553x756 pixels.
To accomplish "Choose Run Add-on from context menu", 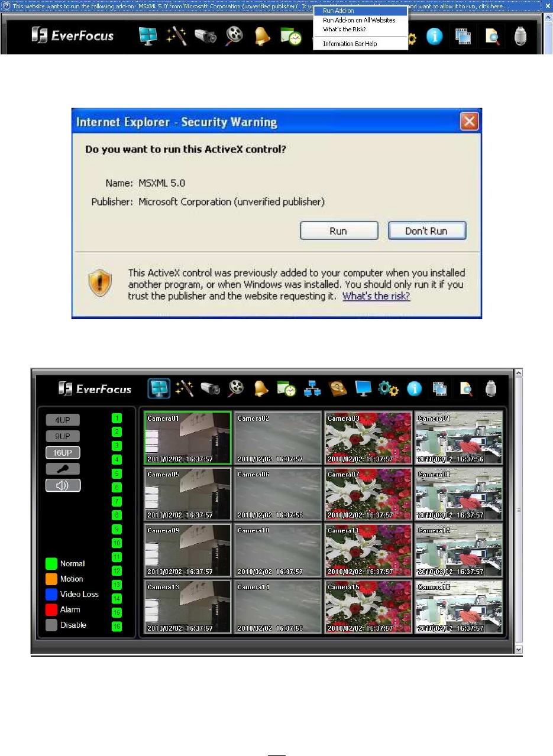I will [360, 11].
